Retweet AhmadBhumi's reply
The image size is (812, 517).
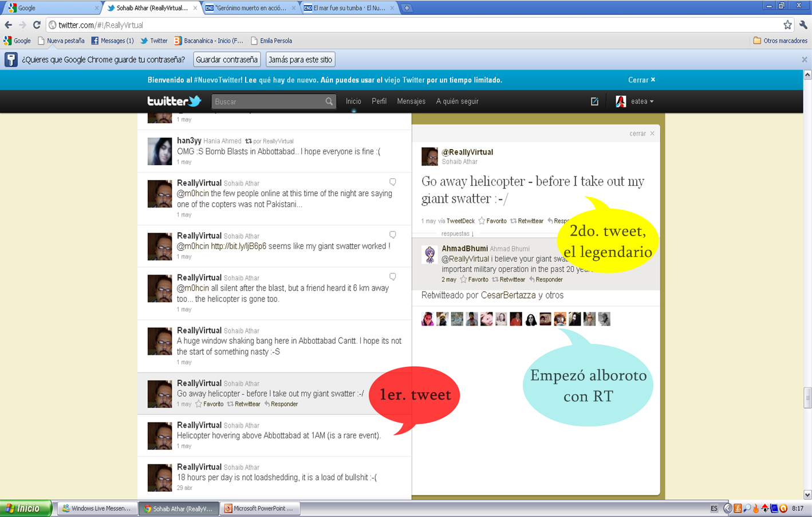pyautogui.click(x=508, y=280)
